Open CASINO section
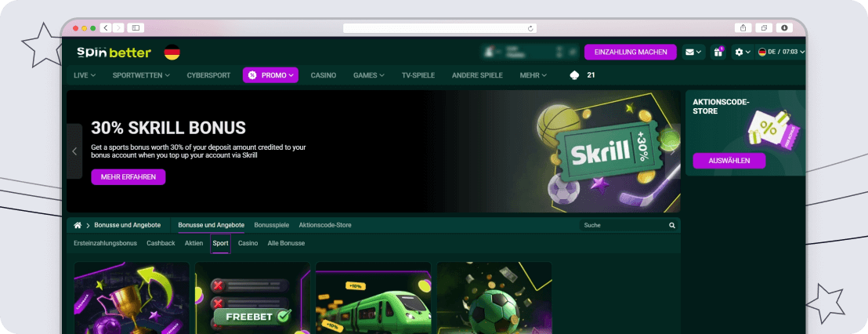This screenshot has width=868, height=334. [324, 75]
